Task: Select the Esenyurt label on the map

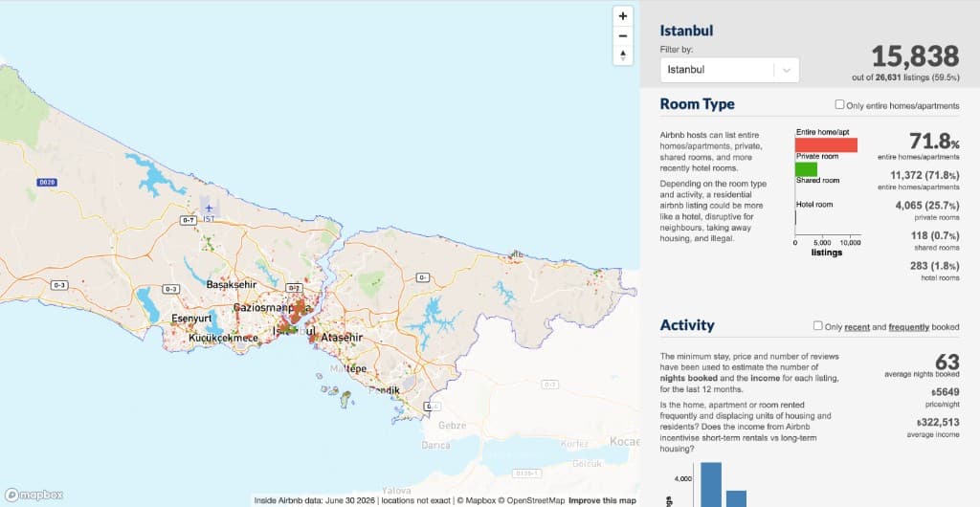Action: click(x=191, y=319)
